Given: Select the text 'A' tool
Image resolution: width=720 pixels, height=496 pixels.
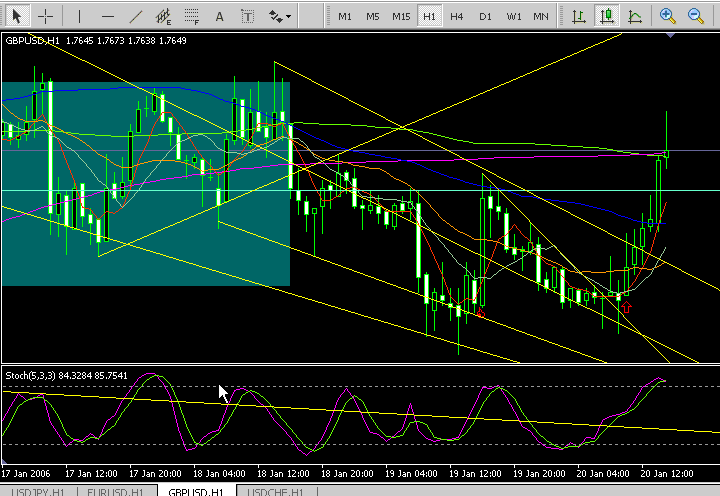Looking at the screenshot, I should 219,17.
